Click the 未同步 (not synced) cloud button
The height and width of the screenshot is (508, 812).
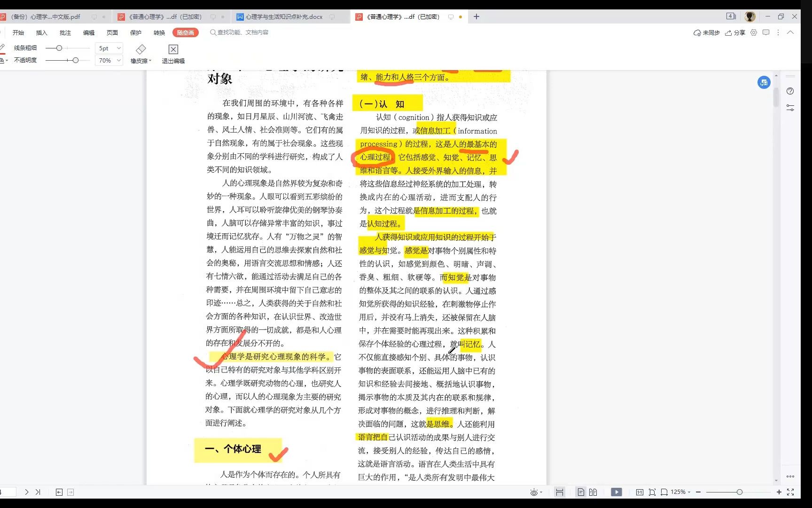707,33
